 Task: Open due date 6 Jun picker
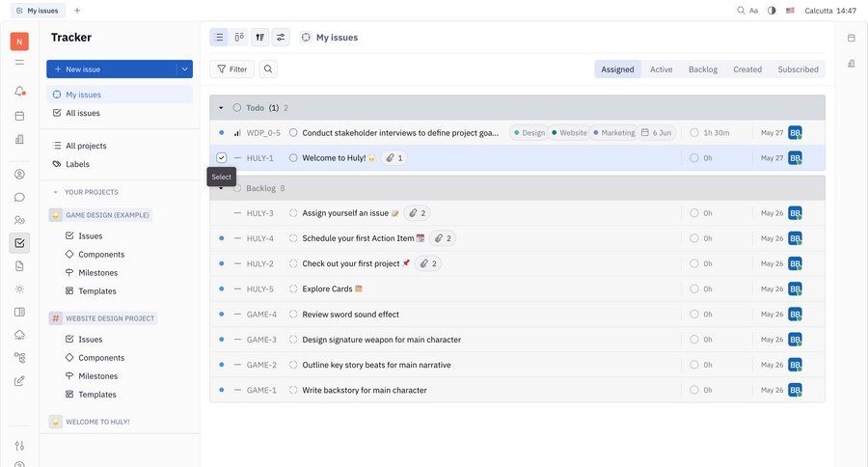[656, 133]
